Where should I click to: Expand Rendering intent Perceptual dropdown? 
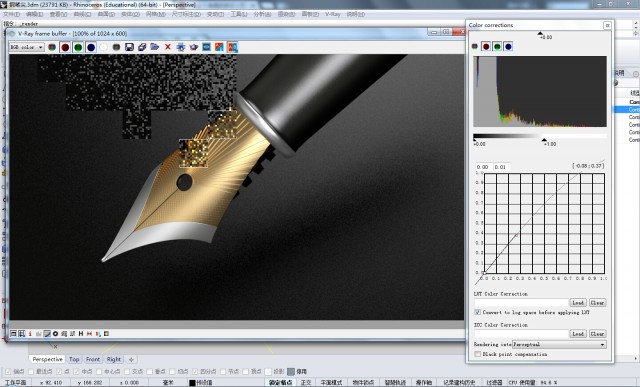click(560, 345)
